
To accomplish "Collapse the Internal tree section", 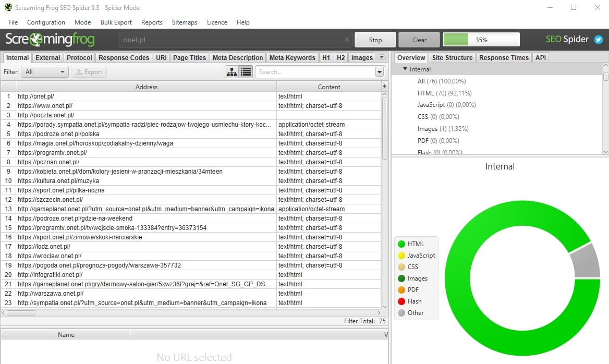I will (405, 69).
